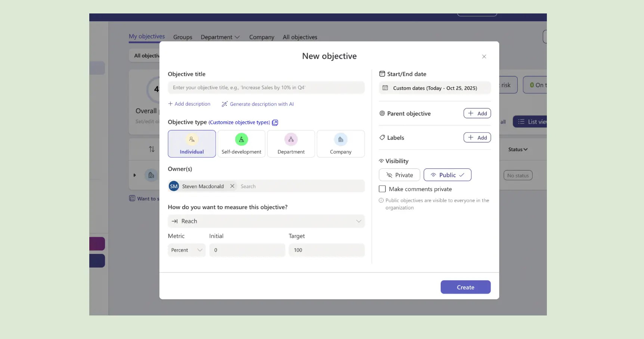Select Department objective type

[x=291, y=144]
